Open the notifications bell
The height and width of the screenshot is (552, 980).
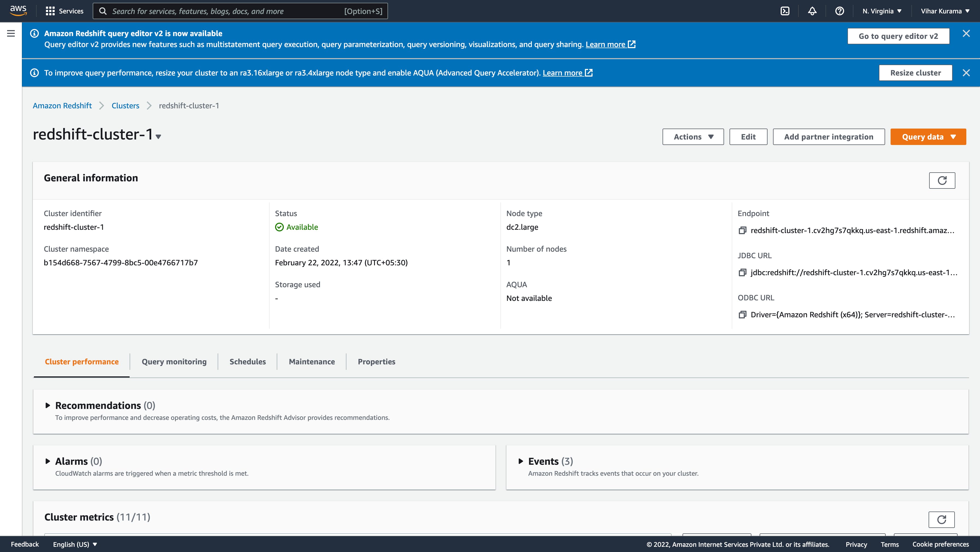click(812, 11)
